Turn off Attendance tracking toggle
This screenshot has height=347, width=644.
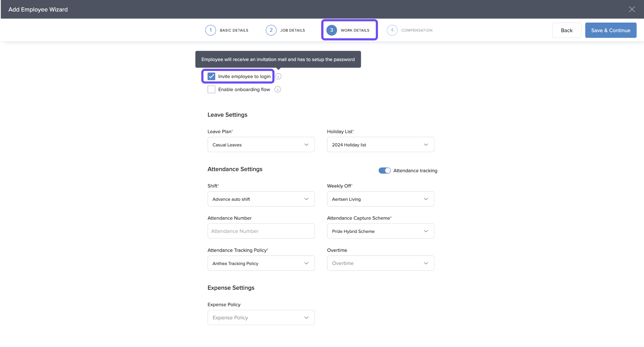pyautogui.click(x=384, y=171)
